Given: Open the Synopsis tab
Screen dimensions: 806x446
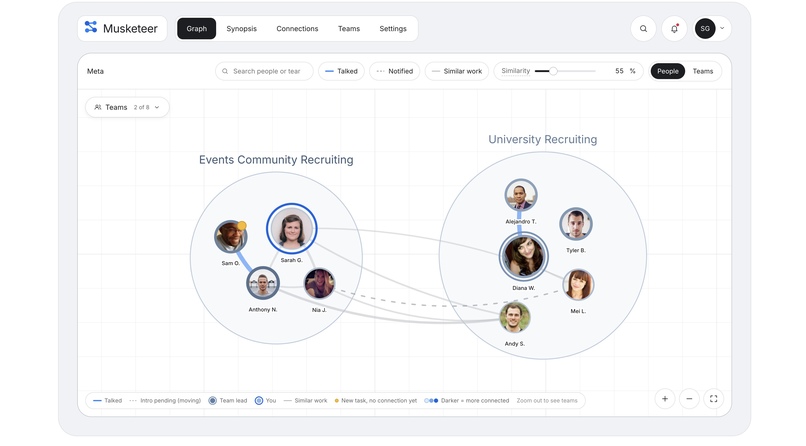Looking at the screenshot, I should [x=241, y=29].
